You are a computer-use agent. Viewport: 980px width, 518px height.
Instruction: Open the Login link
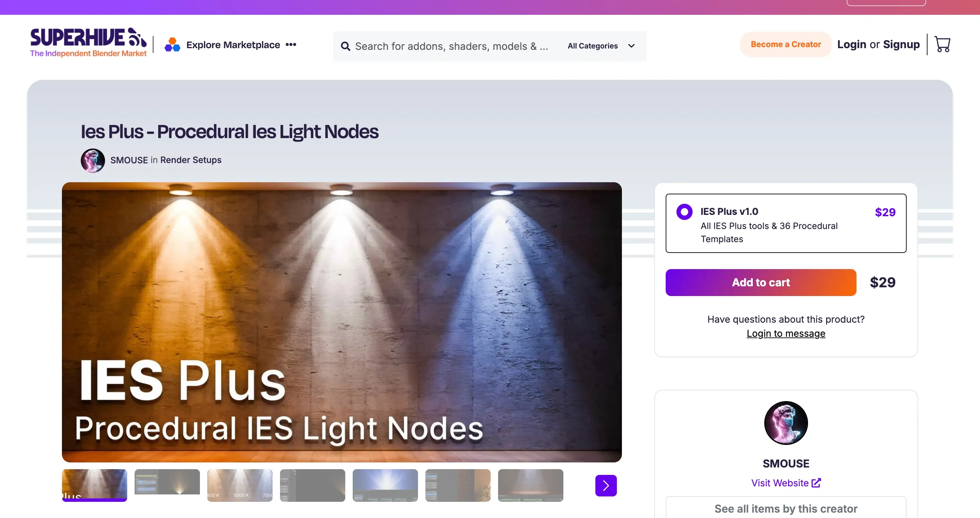(x=851, y=44)
